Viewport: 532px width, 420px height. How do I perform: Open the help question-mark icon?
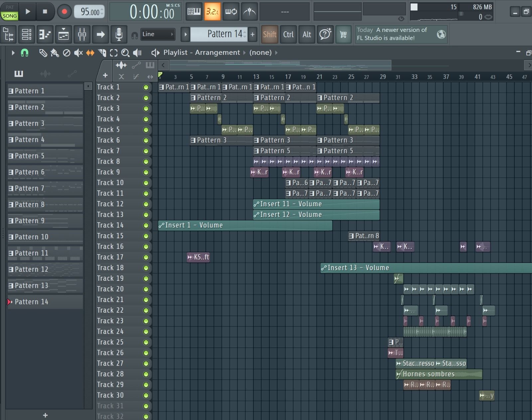[325, 34]
